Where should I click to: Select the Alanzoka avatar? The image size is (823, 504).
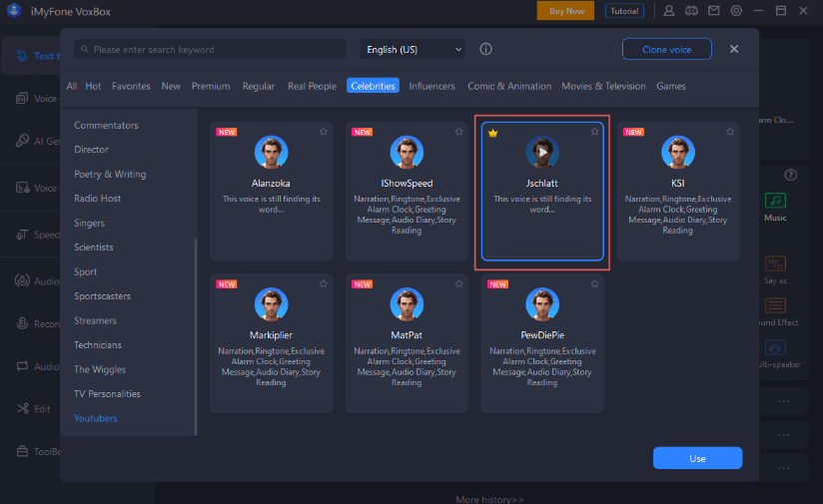pyautogui.click(x=272, y=152)
